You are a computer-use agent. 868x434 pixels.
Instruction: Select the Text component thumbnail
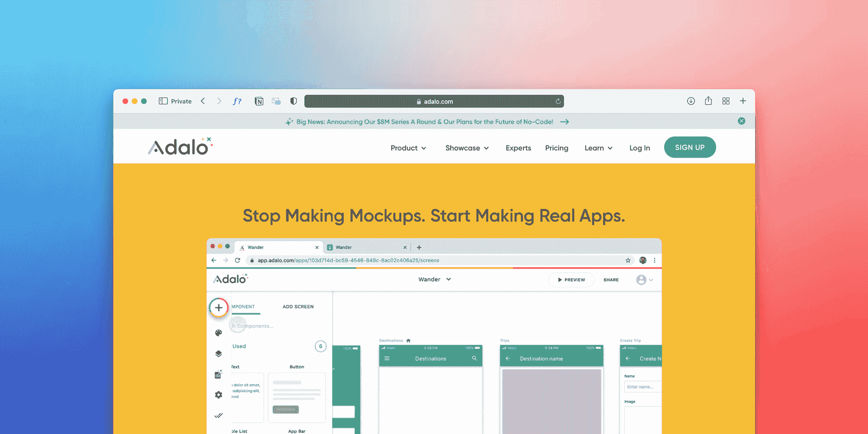pos(248,398)
